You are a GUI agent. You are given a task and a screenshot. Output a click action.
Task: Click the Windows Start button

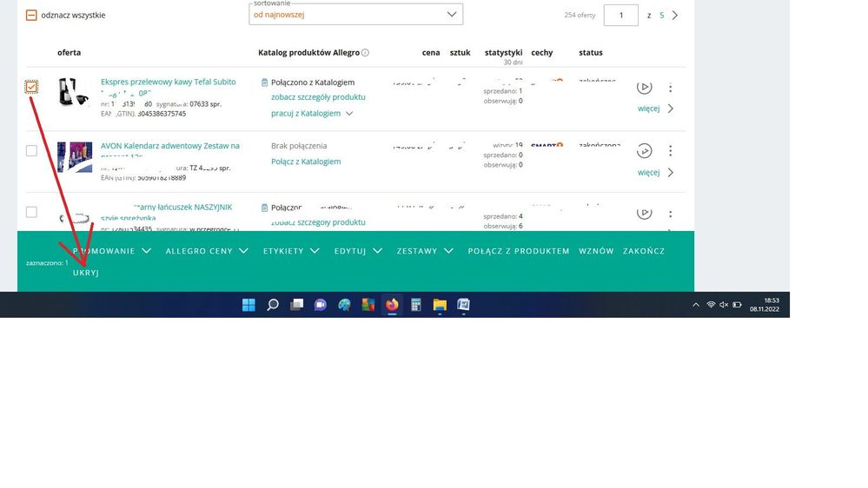pyautogui.click(x=248, y=305)
